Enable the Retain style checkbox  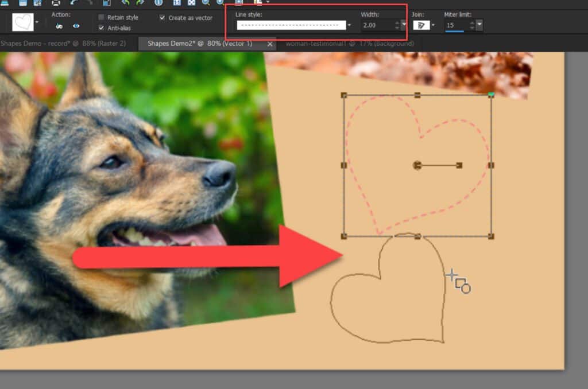(102, 18)
